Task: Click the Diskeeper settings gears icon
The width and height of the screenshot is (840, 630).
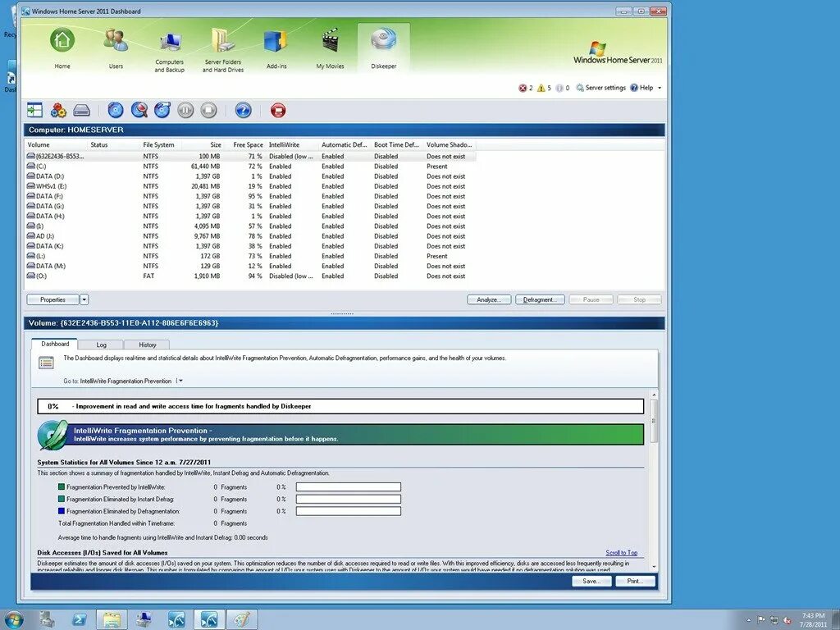Action: [x=57, y=109]
